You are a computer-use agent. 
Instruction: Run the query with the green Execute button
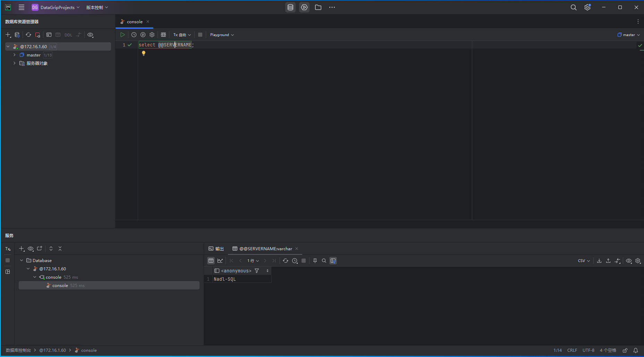coord(122,35)
